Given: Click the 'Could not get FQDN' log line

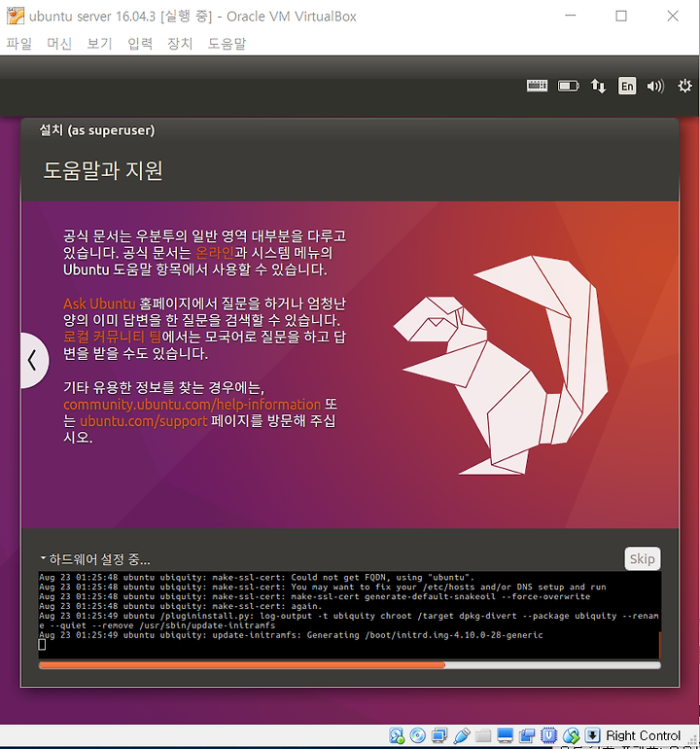Looking at the screenshot, I should (x=257, y=578).
